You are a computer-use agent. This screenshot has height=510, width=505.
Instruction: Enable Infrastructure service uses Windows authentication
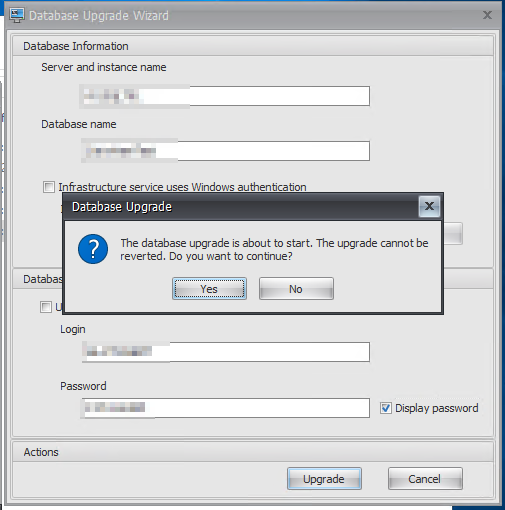click(x=49, y=187)
